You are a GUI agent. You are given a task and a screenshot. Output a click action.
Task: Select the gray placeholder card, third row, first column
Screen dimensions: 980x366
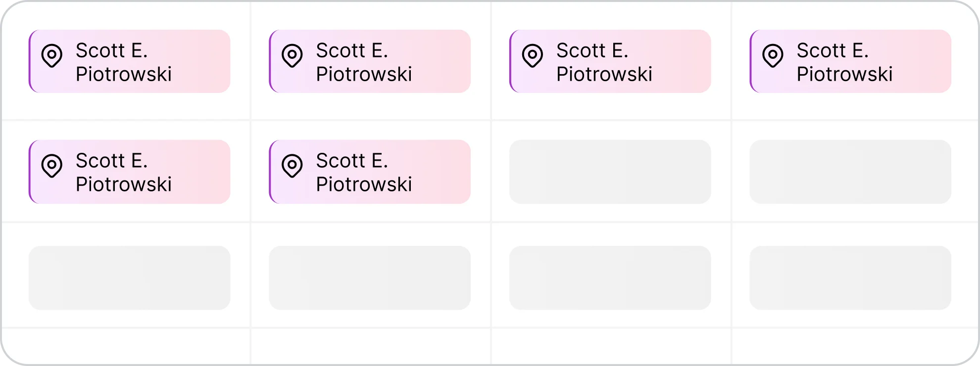129,277
